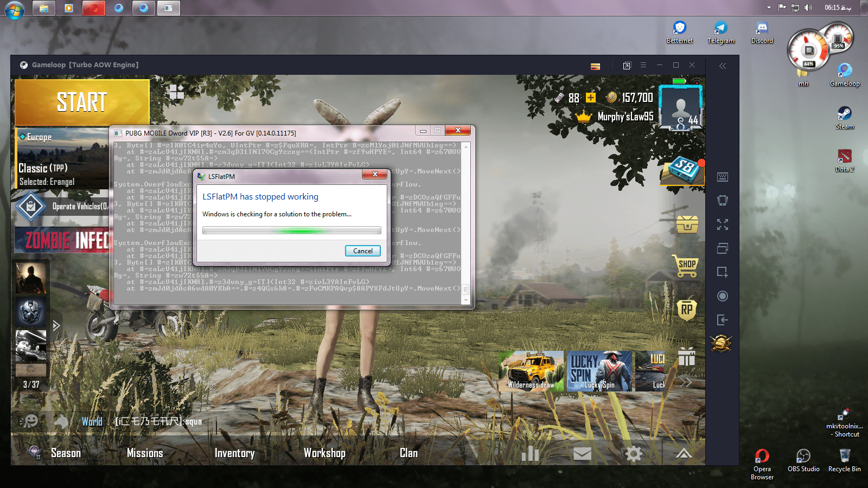Open Dota 2 desktop shortcut

[845, 160]
